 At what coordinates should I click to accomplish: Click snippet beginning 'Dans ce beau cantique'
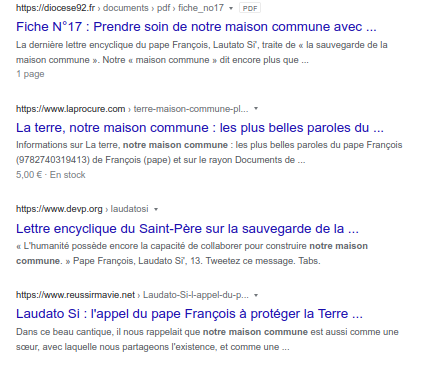[x=207, y=339]
